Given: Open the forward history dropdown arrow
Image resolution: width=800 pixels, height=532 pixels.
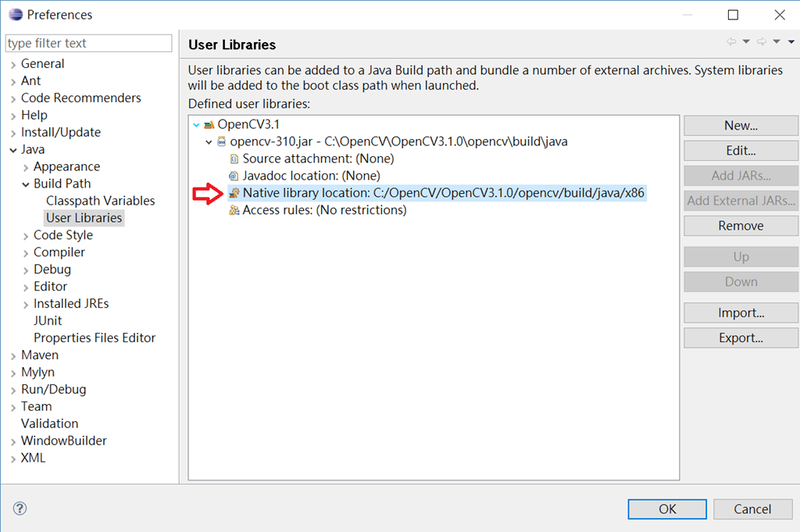Looking at the screenshot, I should 777,41.
